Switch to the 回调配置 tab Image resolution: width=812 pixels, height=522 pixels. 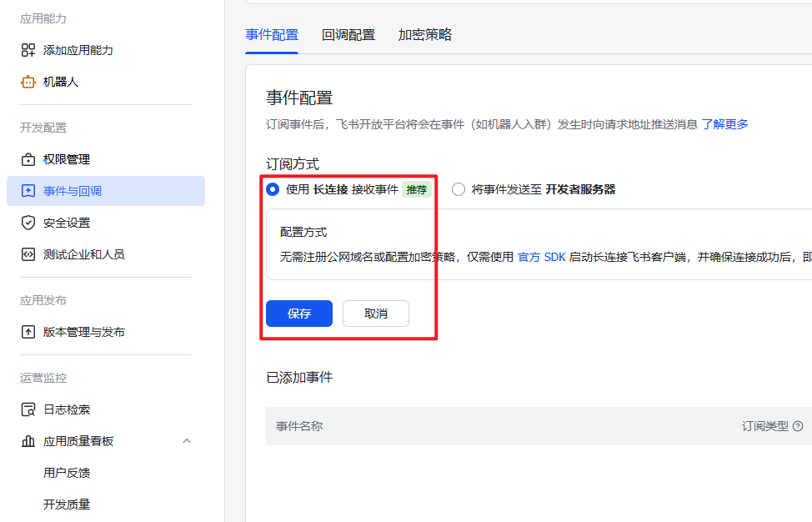click(x=348, y=34)
